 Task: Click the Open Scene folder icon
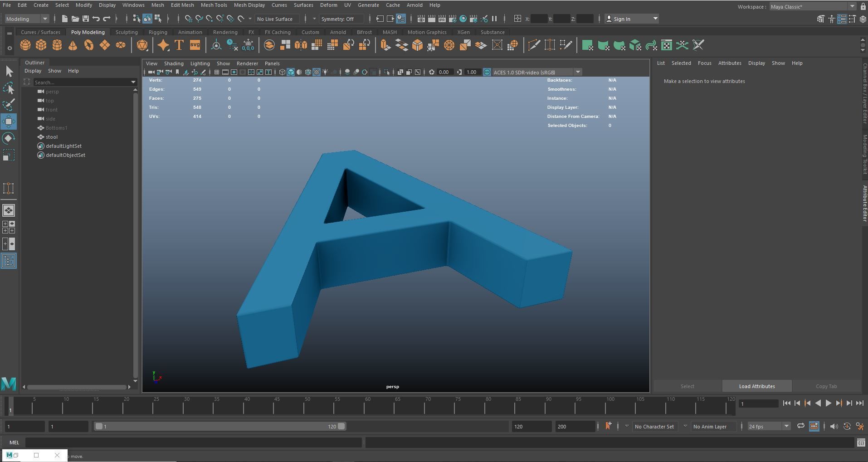(x=75, y=19)
